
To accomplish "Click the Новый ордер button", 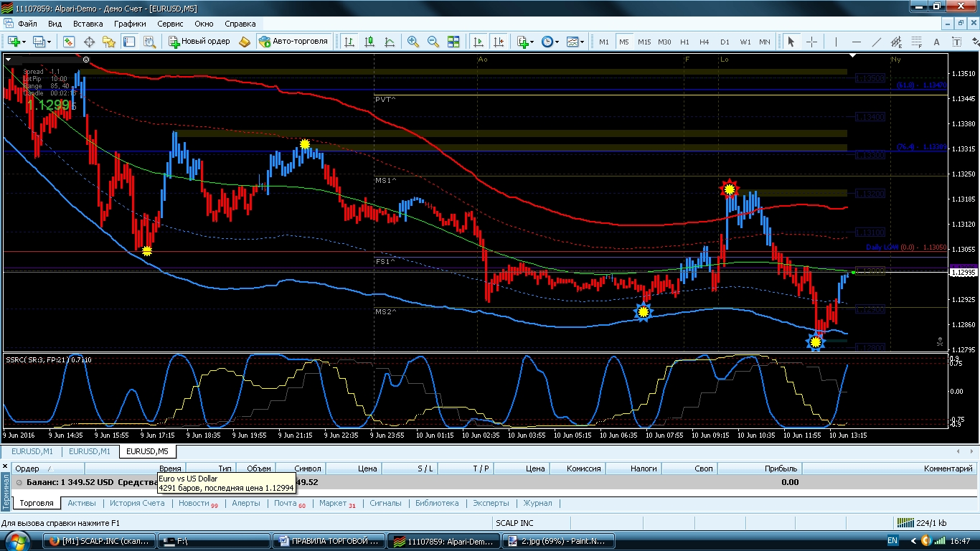I will [x=199, y=42].
